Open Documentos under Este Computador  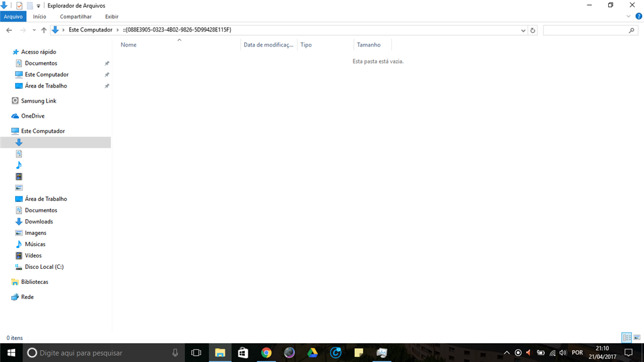(41, 210)
